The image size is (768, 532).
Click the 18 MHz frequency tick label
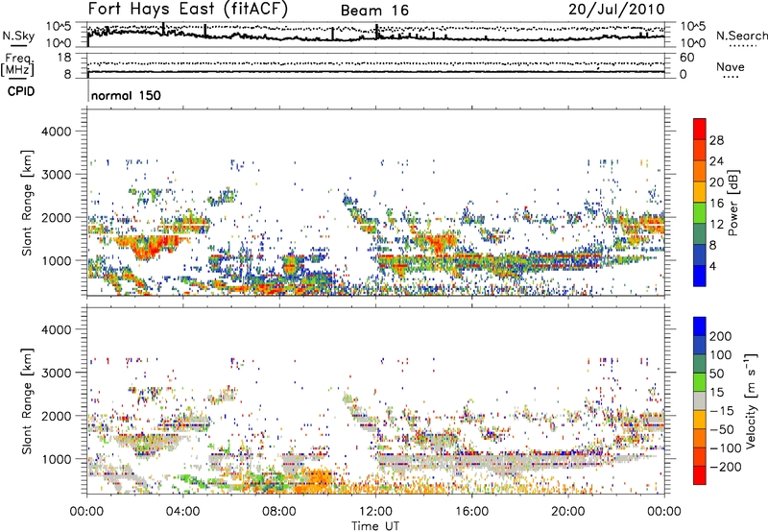pyautogui.click(x=64, y=58)
